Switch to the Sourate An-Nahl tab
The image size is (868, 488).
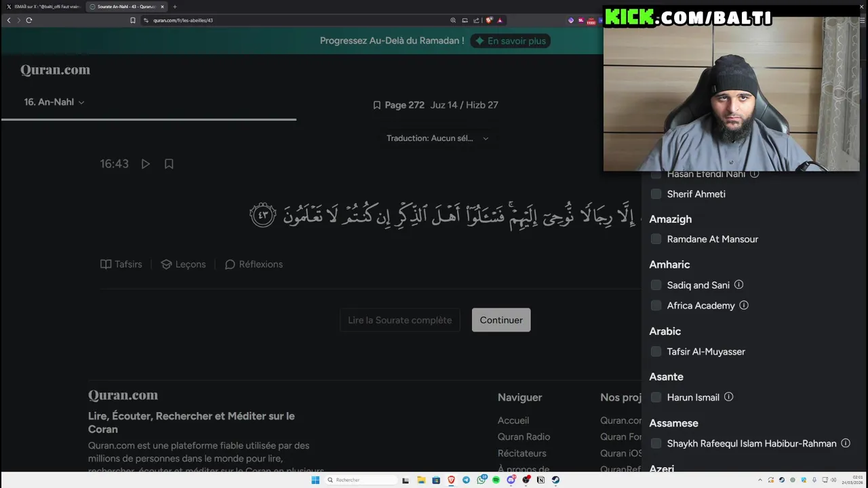pyautogui.click(x=127, y=7)
